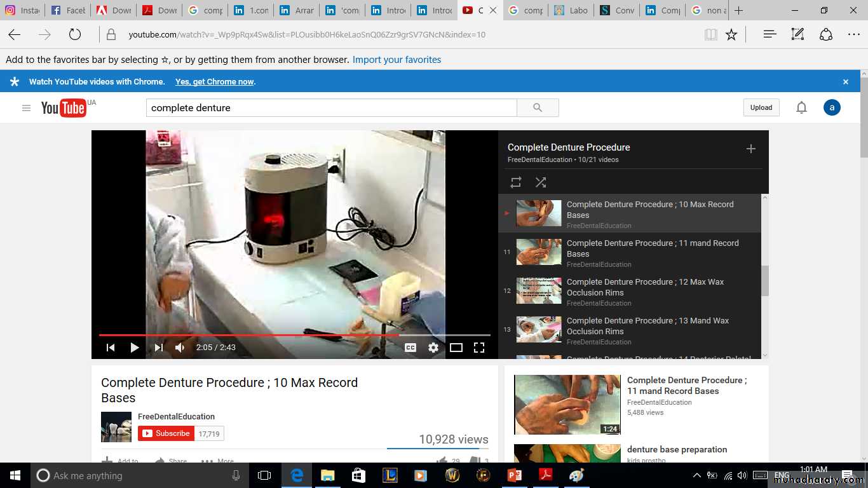Viewport: 868px width, 488px height.
Task: Click the search magnifier button
Action: (538, 108)
